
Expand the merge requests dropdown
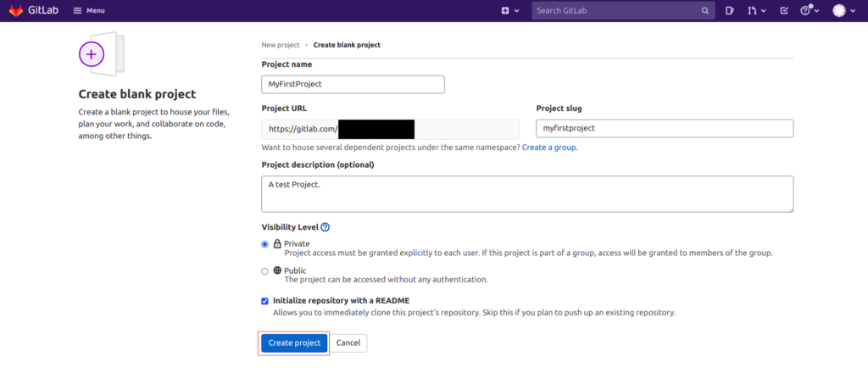click(756, 10)
